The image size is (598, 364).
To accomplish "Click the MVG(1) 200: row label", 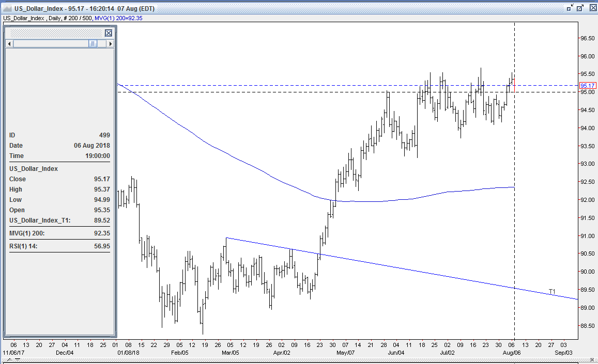I will 27,233.
